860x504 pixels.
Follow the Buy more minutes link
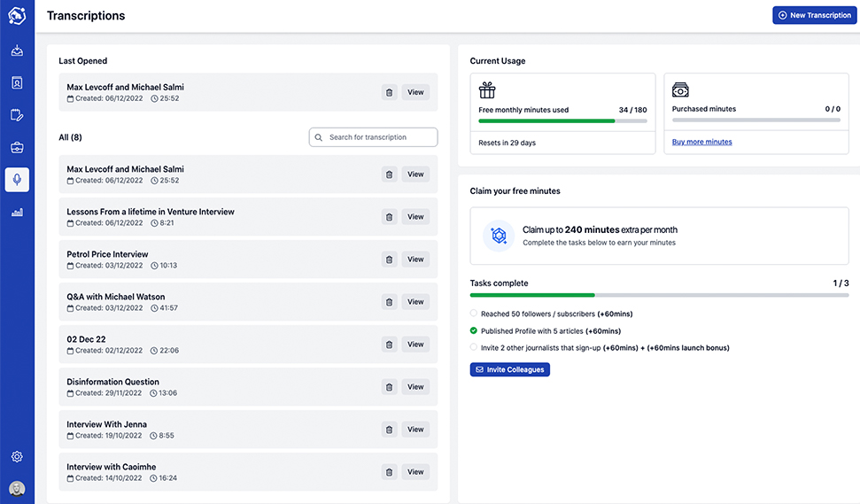click(701, 142)
